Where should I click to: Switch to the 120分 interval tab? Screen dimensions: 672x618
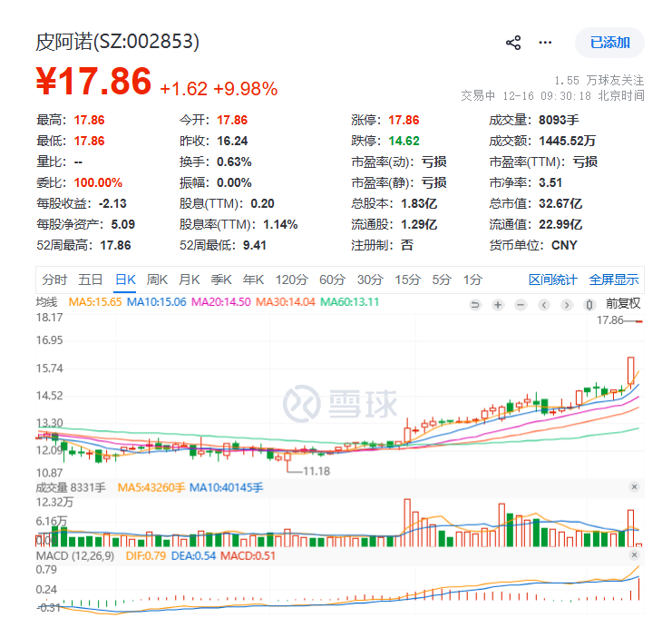pyautogui.click(x=292, y=280)
